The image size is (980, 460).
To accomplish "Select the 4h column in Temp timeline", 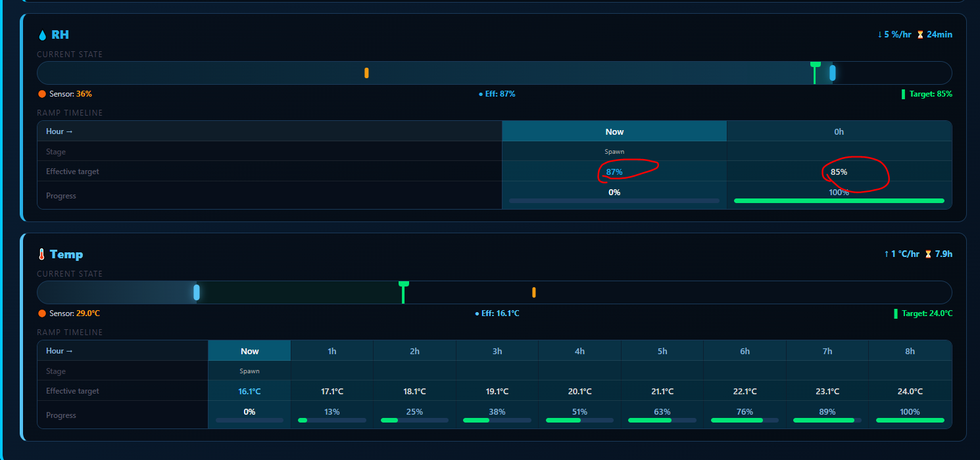I will pyautogui.click(x=579, y=351).
